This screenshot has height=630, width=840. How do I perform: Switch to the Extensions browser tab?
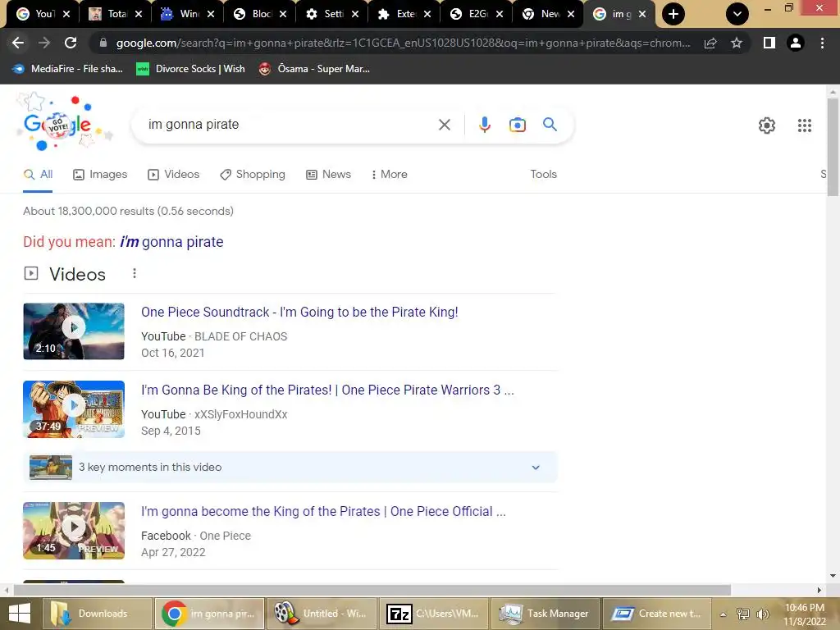398,14
